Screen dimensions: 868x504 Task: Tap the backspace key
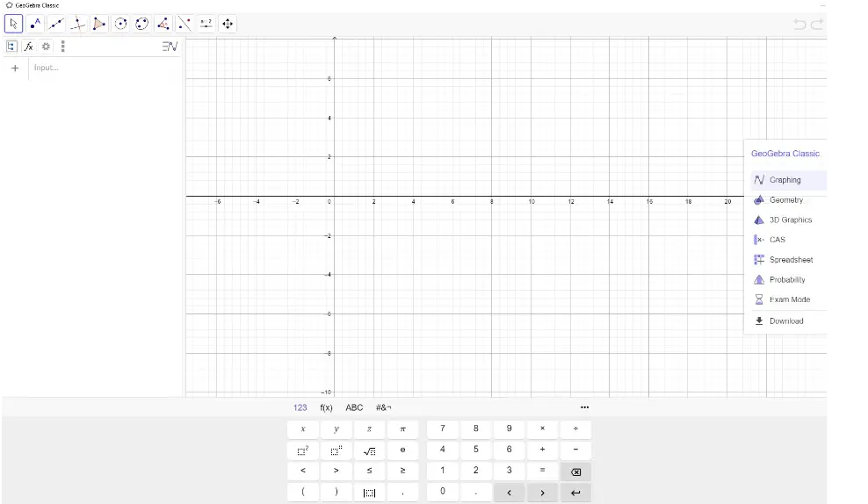click(575, 472)
